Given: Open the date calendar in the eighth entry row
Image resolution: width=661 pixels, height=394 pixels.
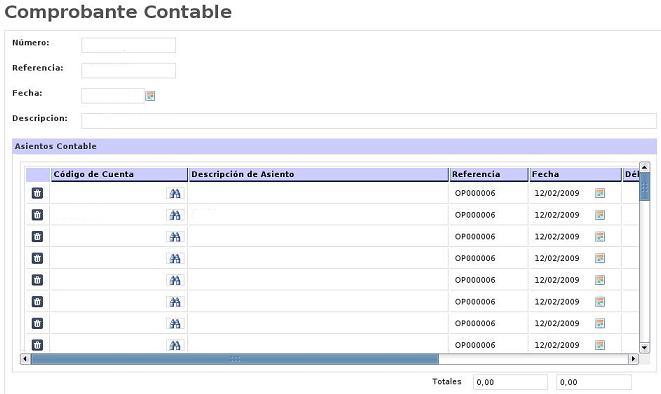Looking at the screenshot, I should click(x=600, y=345).
